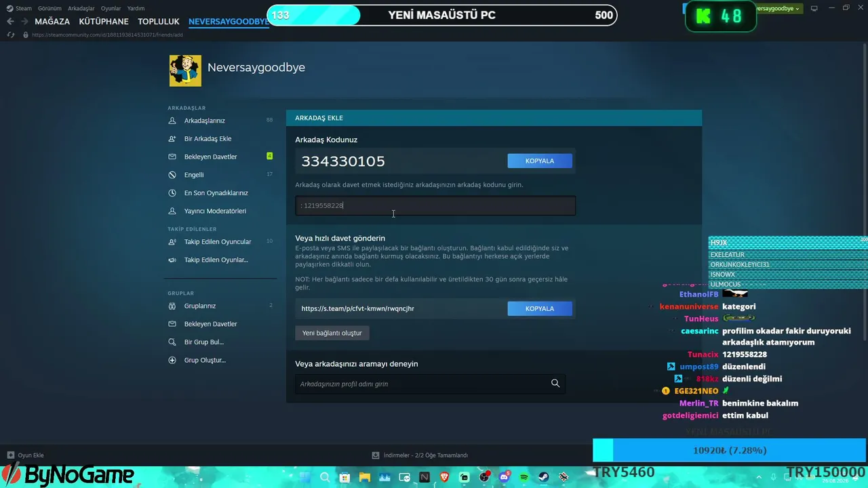This screenshot has height=488, width=868.
Task: Open Grup Oluştur to create a group
Action: pyautogui.click(x=205, y=361)
